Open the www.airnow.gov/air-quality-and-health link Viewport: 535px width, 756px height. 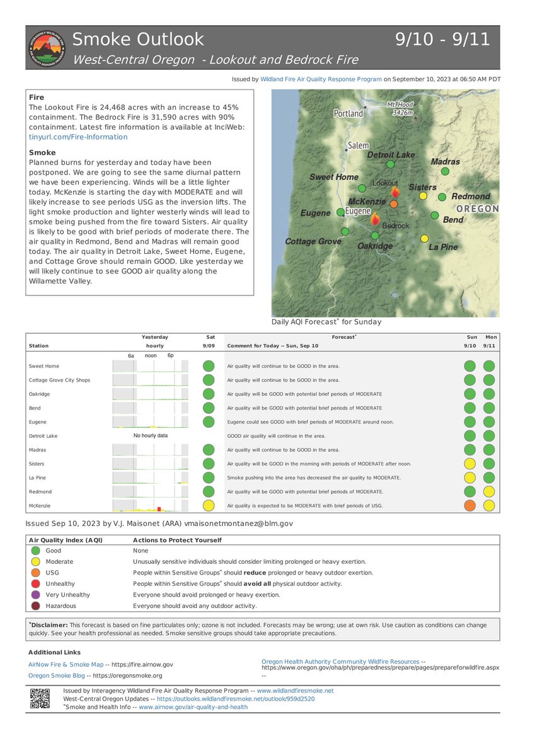pos(193,707)
